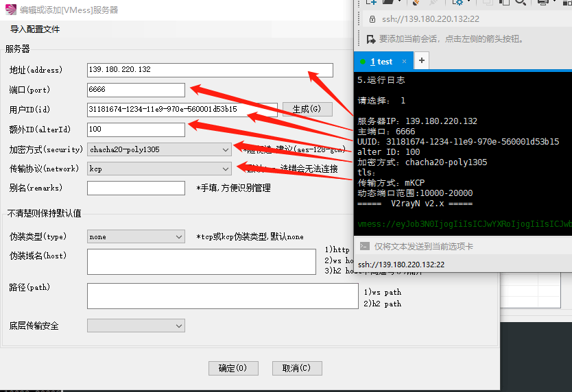The image size is (572, 392).
Task: Click the lock icon in the SSH address bar
Action: [372, 19]
